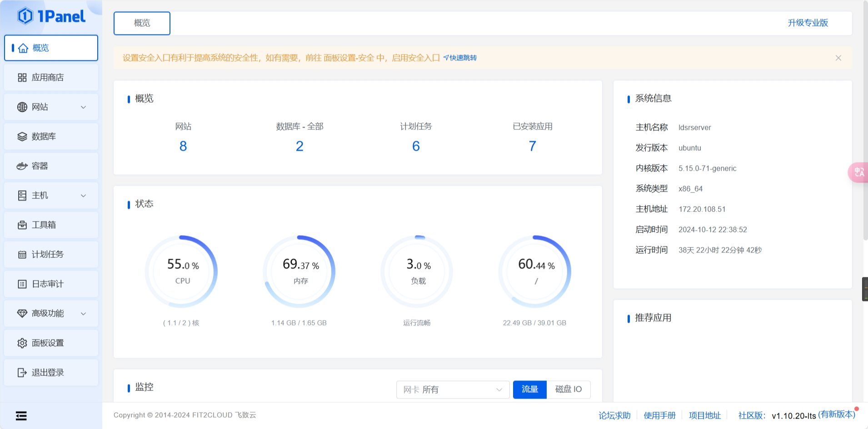The width and height of the screenshot is (868, 429).
Task: Open the Log Audit list icon
Action: point(22,284)
